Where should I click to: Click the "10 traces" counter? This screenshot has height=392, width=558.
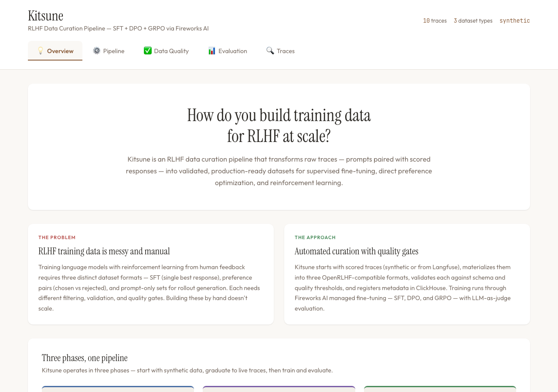[435, 20]
